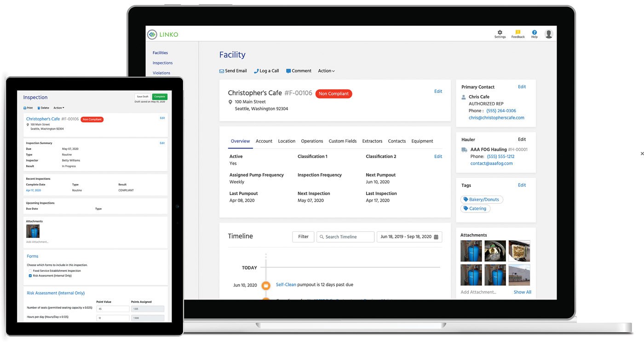Screen dimensions: 644x345
Task: Switch to the Extractors tab
Action: coord(372,141)
